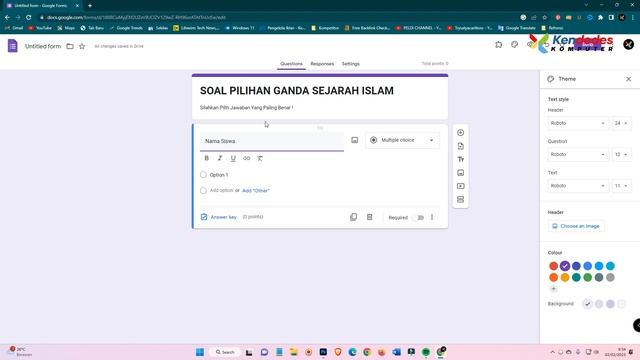
Task: Delete the question with trash icon
Action: tap(369, 217)
